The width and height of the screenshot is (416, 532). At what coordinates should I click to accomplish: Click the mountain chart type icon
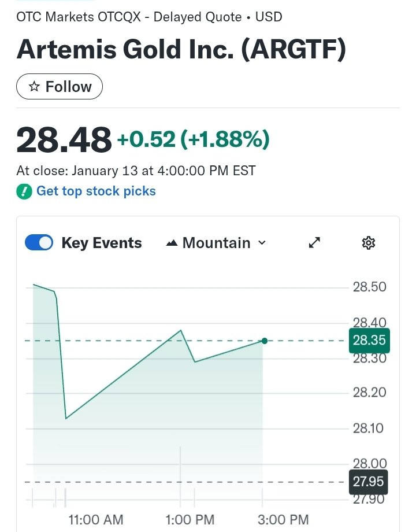click(x=172, y=243)
